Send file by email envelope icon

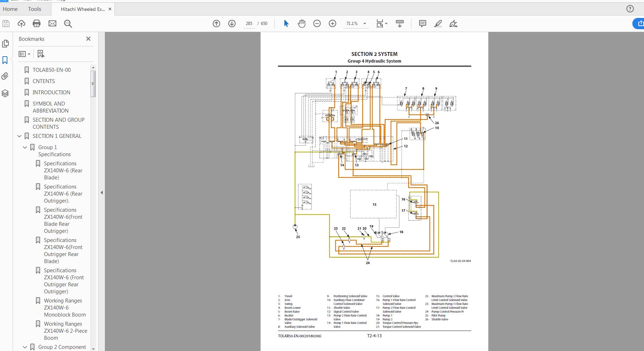(52, 24)
